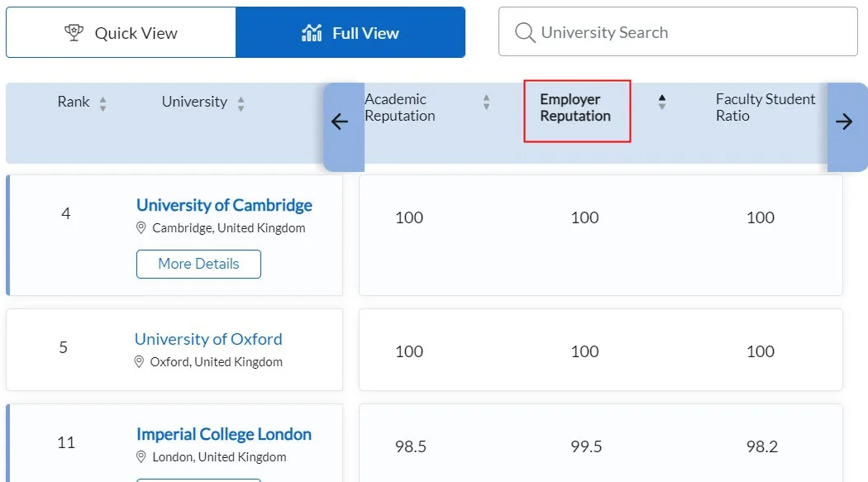Image resolution: width=868 pixels, height=482 pixels.
Task: Sort by Academic Reputation arrows
Action: 486,102
